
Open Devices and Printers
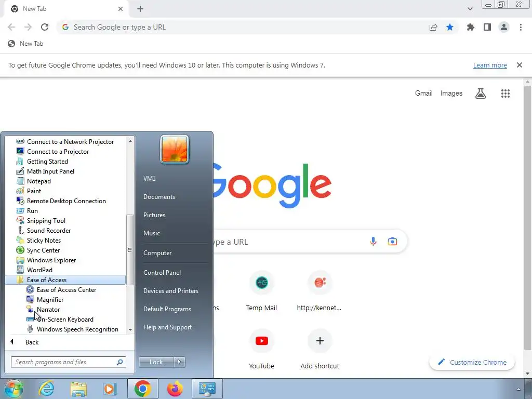170,291
